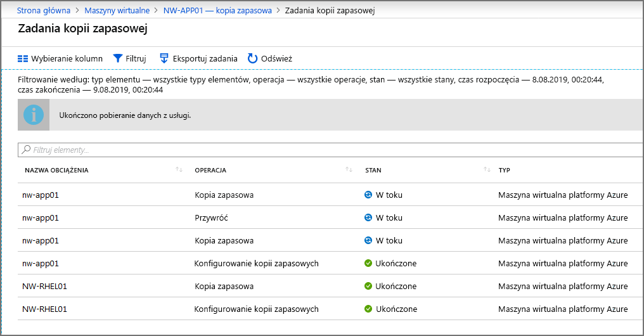Open the Strona główna breadcrumb

coord(44,11)
